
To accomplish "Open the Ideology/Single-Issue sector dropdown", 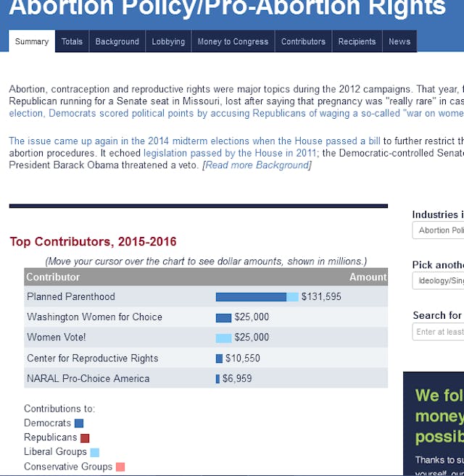I will click(x=438, y=280).
